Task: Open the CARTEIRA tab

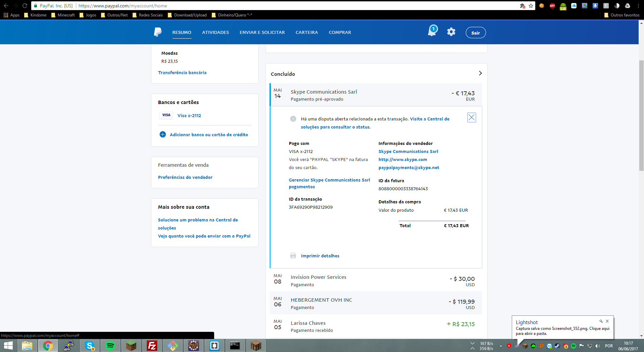Action: pyautogui.click(x=307, y=32)
